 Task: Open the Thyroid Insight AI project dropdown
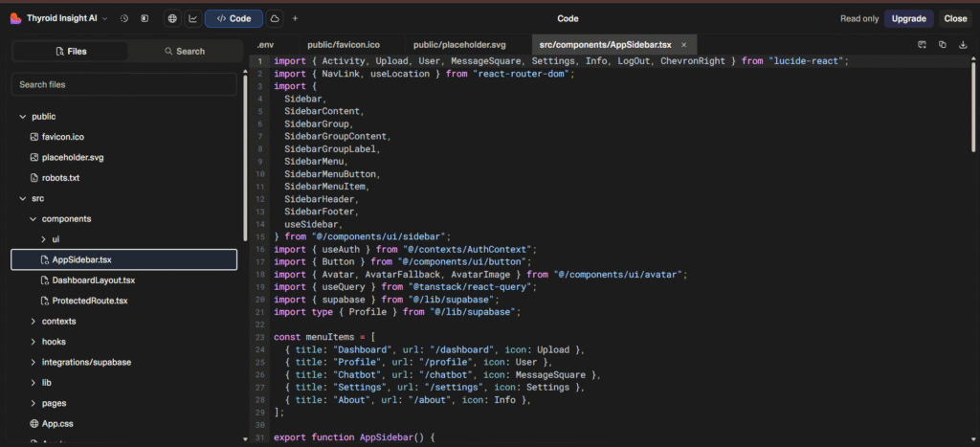(x=67, y=19)
